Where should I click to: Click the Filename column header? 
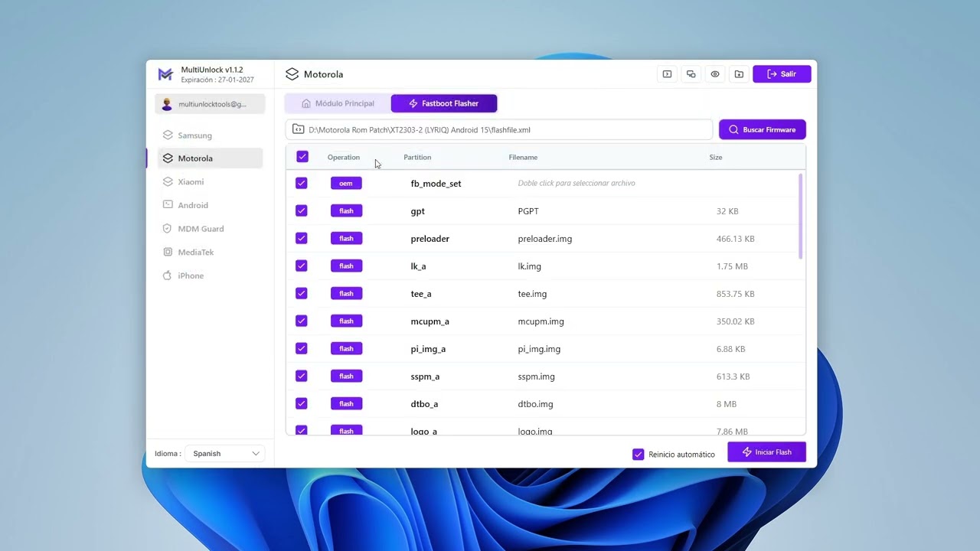click(523, 158)
